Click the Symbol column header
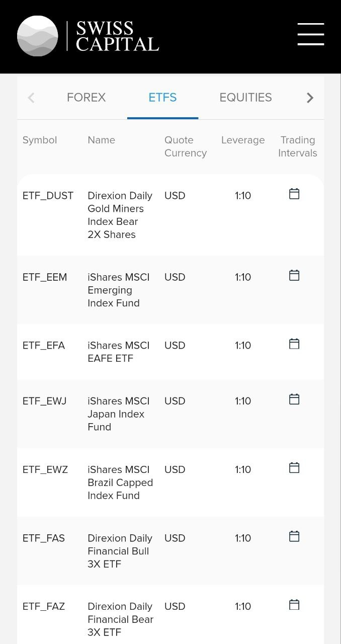The image size is (341, 644). click(40, 140)
